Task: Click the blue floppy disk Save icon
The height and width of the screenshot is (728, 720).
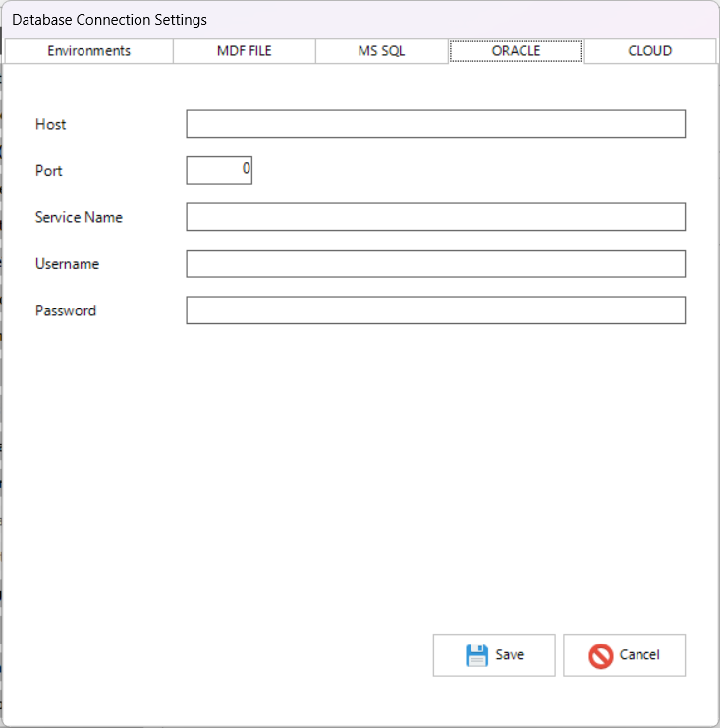Action: tap(476, 655)
